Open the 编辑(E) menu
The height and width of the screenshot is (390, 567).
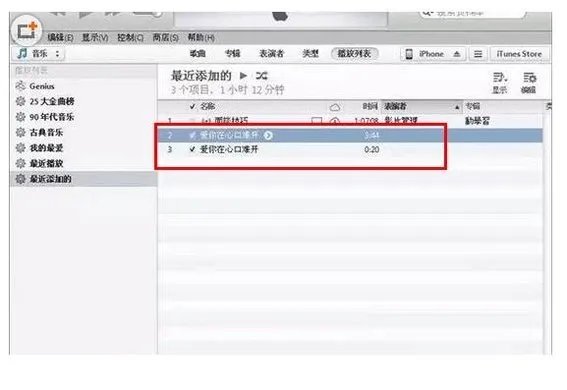(x=60, y=37)
